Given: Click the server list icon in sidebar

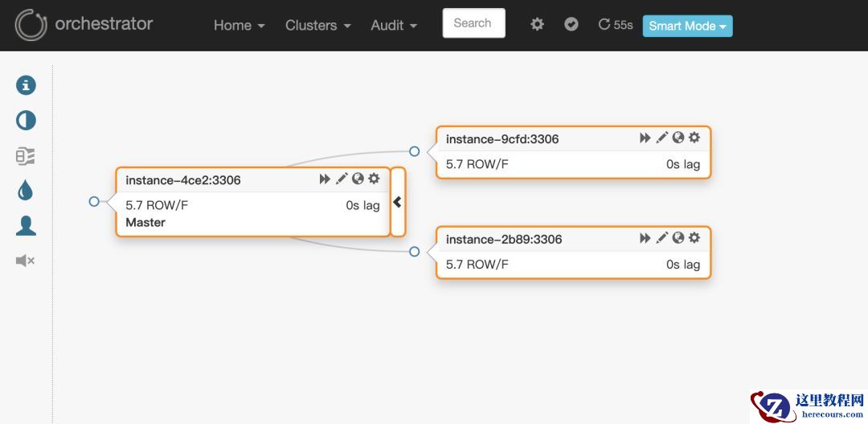Looking at the screenshot, I should pos(26,156).
